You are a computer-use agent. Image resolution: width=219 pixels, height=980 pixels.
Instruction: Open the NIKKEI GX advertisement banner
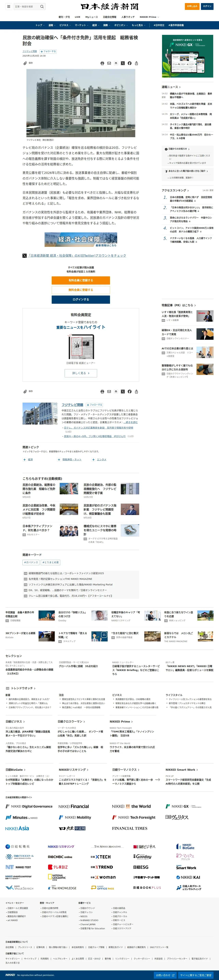187,56
